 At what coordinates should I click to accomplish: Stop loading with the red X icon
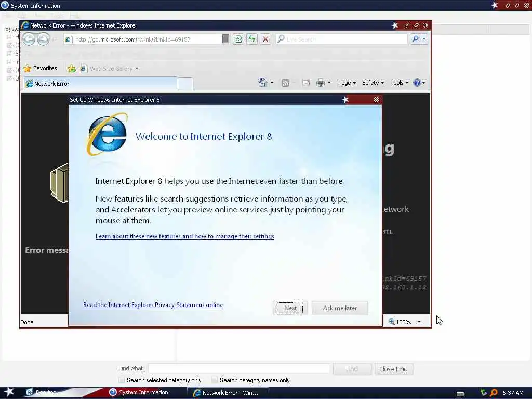tap(265, 39)
